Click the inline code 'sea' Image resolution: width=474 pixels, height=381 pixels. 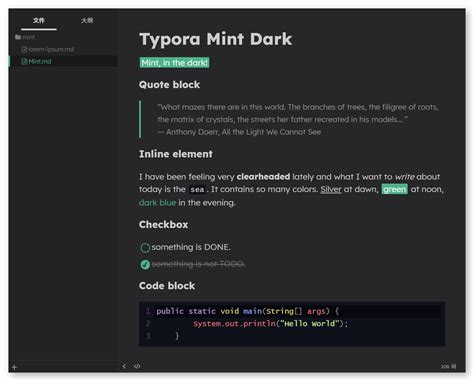coord(197,190)
